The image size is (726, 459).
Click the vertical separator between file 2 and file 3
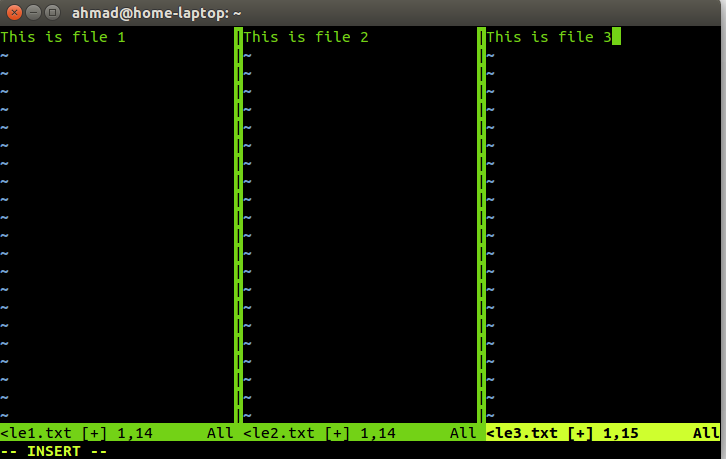click(x=482, y=225)
